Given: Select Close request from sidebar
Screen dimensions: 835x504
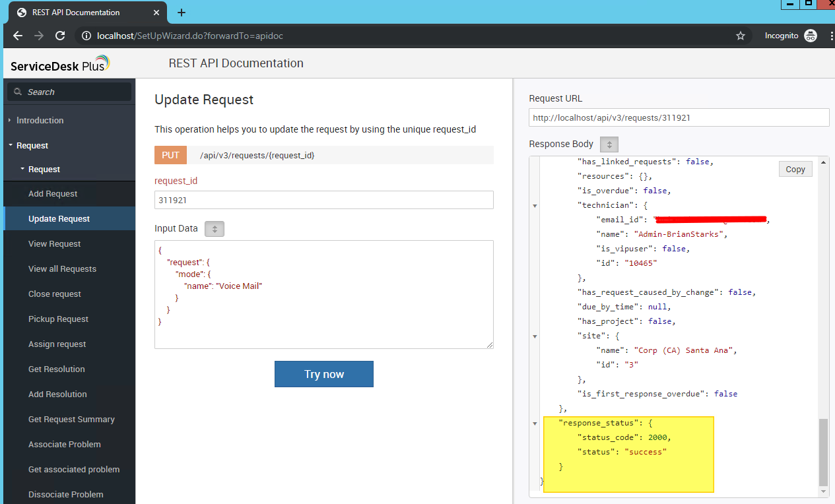Looking at the screenshot, I should click(55, 294).
